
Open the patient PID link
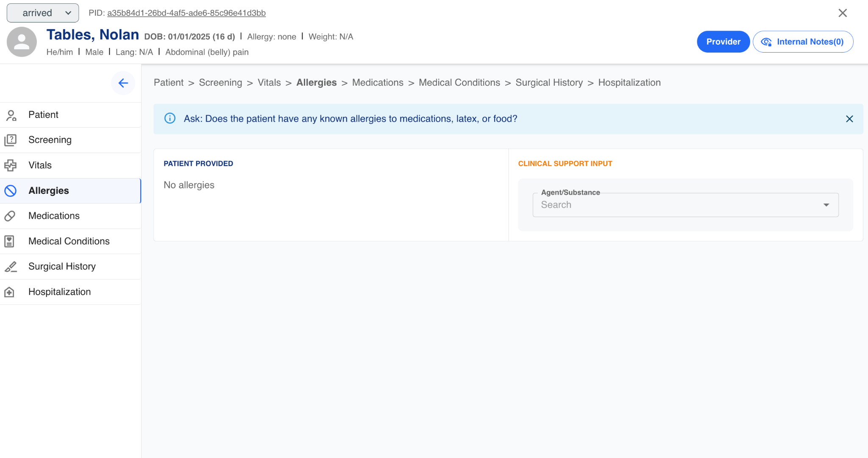(x=186, y=13)
